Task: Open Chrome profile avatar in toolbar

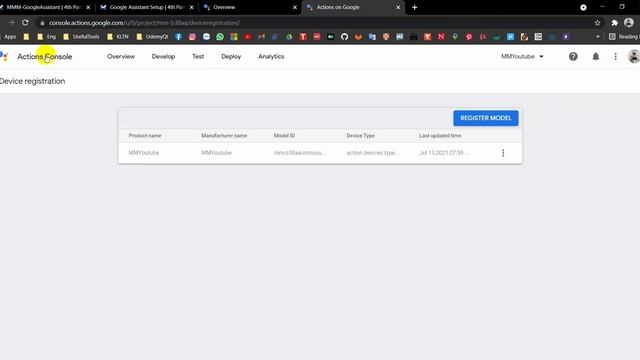Action: [629, 23]
